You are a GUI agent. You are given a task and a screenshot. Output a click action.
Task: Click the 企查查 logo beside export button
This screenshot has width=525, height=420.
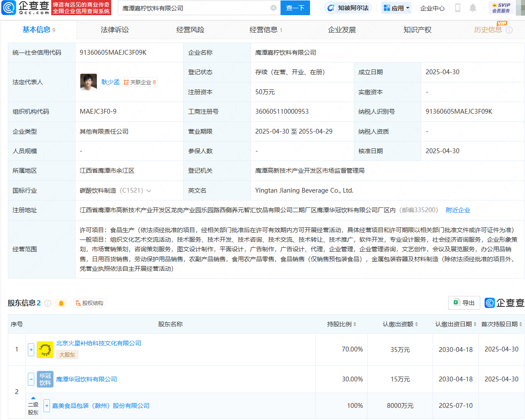point(505,303)
